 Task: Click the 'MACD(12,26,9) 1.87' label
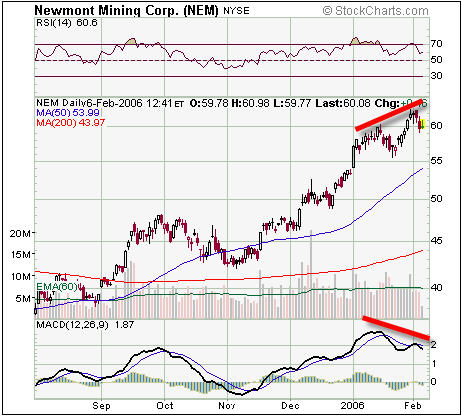[85, 325]
